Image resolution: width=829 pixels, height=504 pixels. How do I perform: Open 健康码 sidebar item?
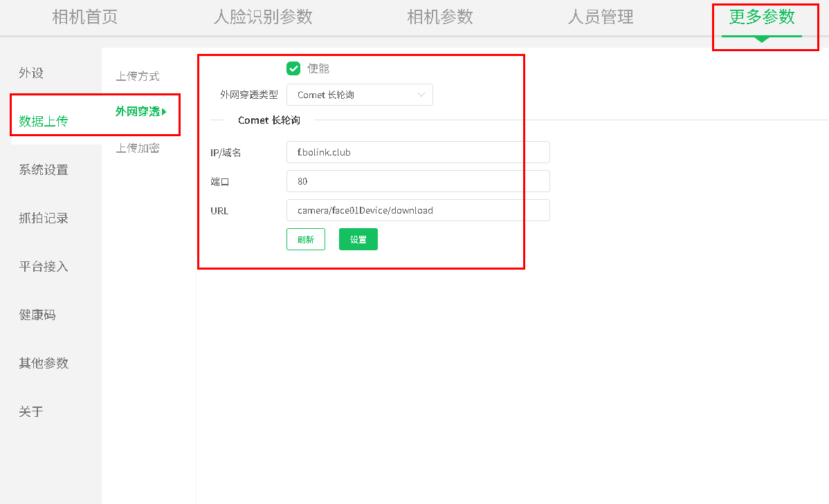37,315
